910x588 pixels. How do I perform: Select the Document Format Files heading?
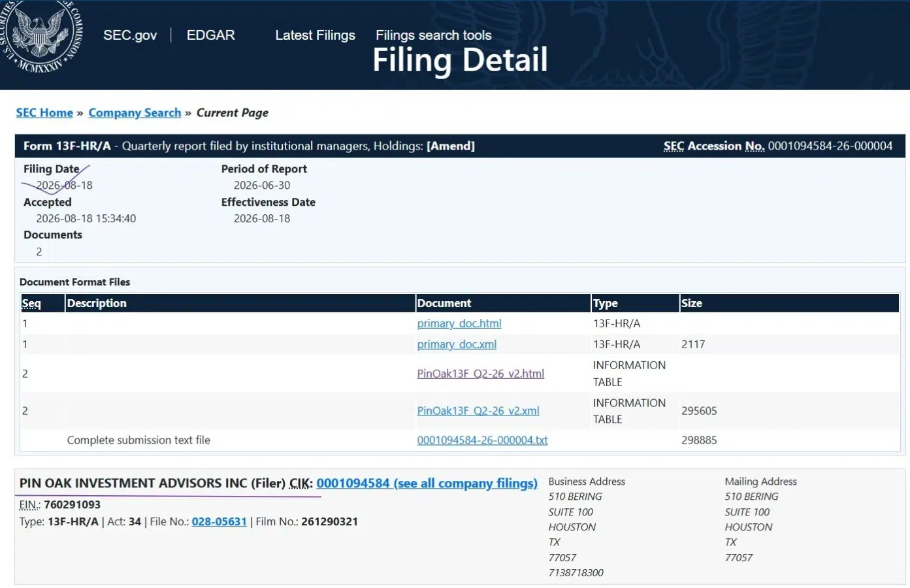point(74,282)
